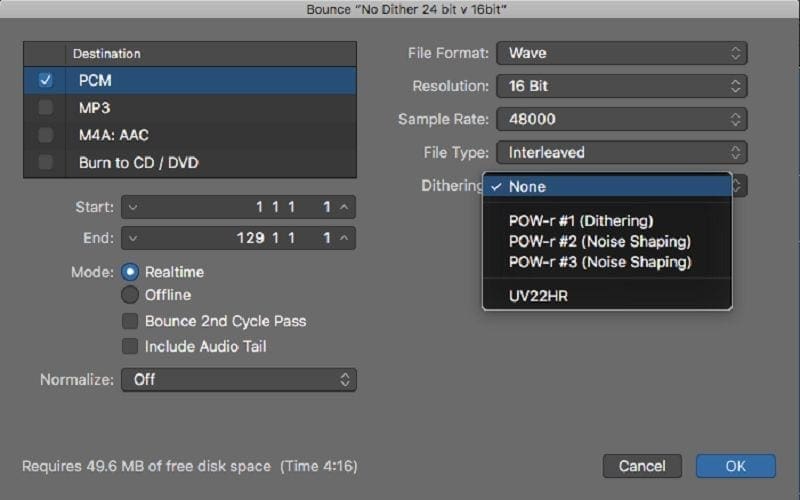This screenshot has height=500, width=800.
Task: Turn on Include Audio Tail option
Action: point(130,346)
